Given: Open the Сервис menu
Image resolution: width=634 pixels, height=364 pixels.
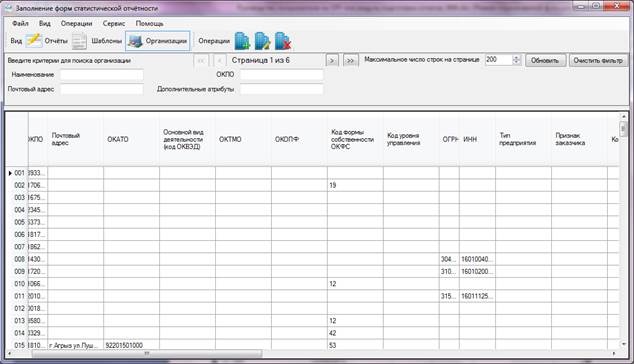Looking at the screenshot, I should click(x=114, y=23).
